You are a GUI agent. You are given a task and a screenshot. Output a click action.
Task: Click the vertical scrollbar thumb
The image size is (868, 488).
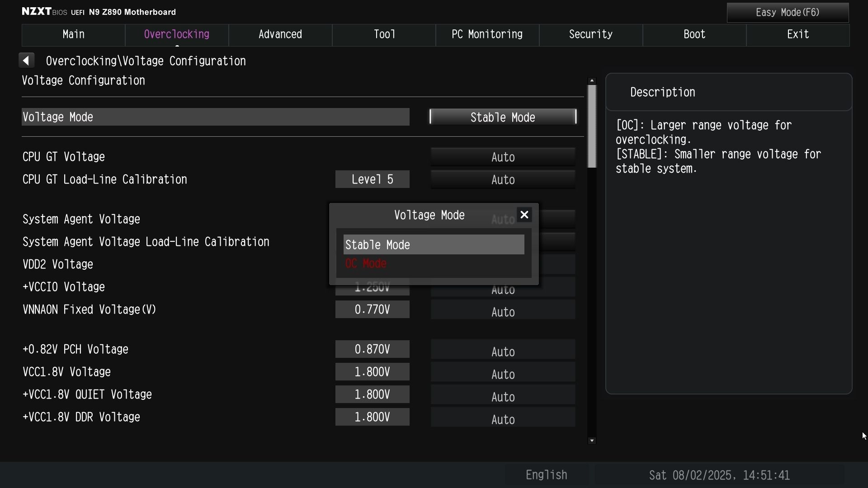click(592, 127)
